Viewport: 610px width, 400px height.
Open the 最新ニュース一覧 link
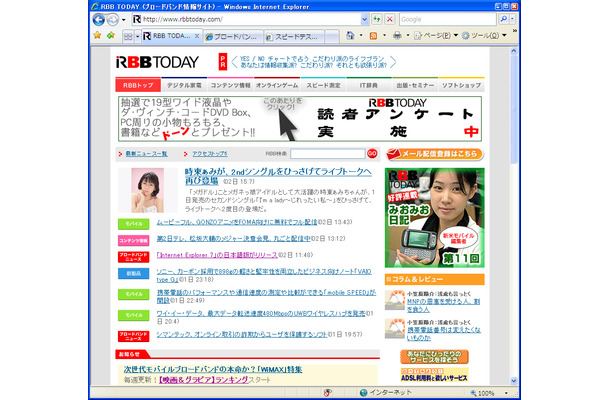146,154
